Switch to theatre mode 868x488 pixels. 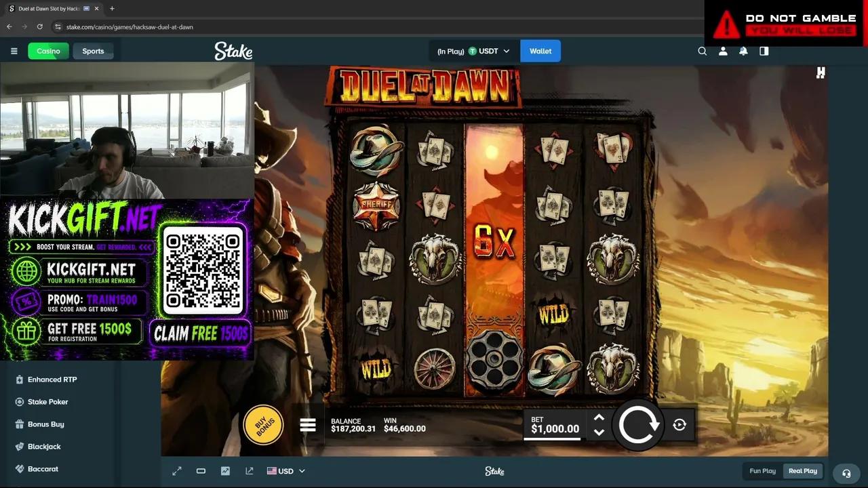[201, 471]
